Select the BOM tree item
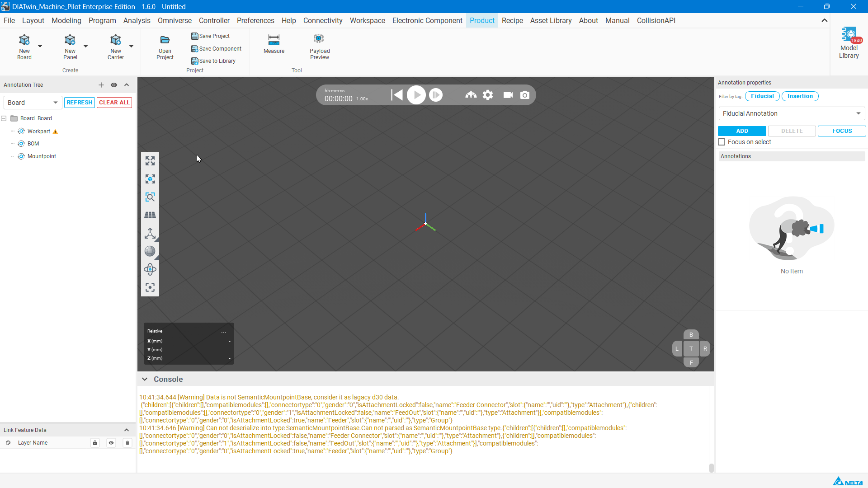 point(33,144)
